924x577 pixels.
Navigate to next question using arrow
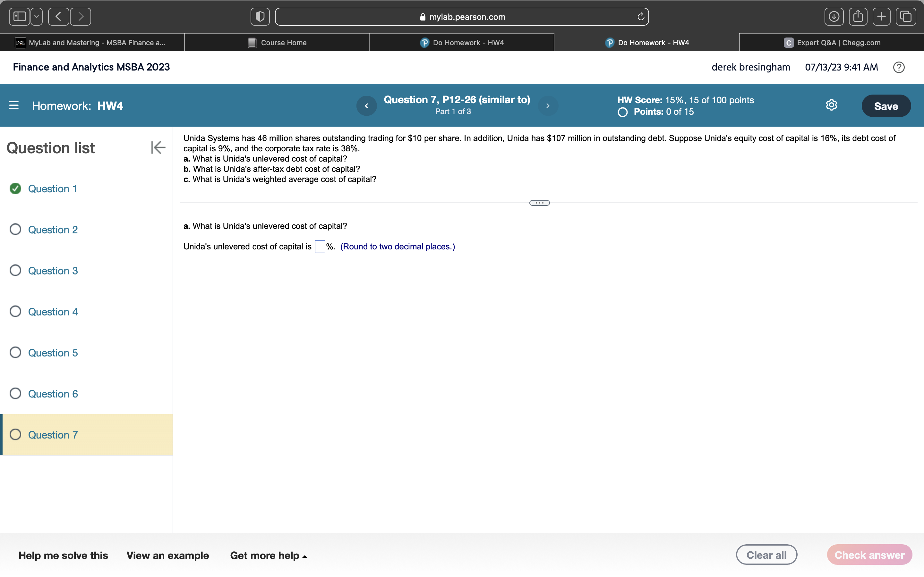pos(548,105)
